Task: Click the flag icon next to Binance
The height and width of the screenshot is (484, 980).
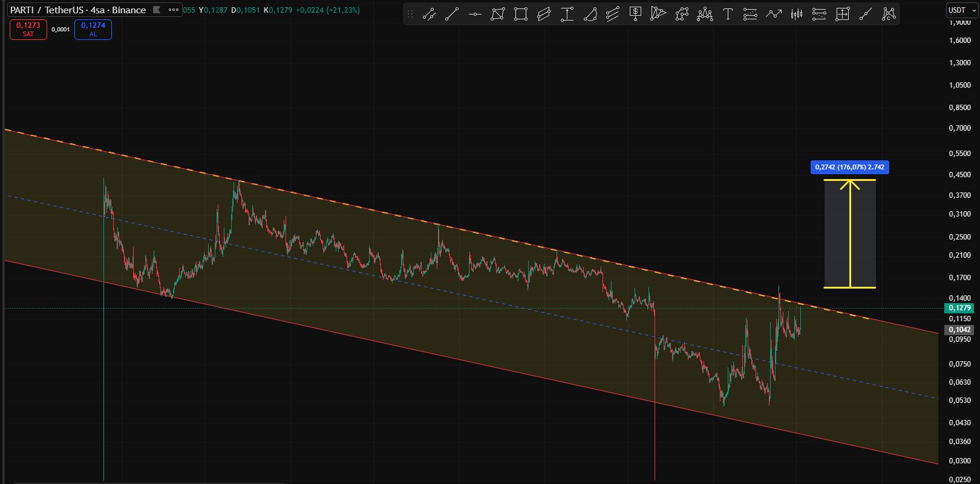Action: 157,10
